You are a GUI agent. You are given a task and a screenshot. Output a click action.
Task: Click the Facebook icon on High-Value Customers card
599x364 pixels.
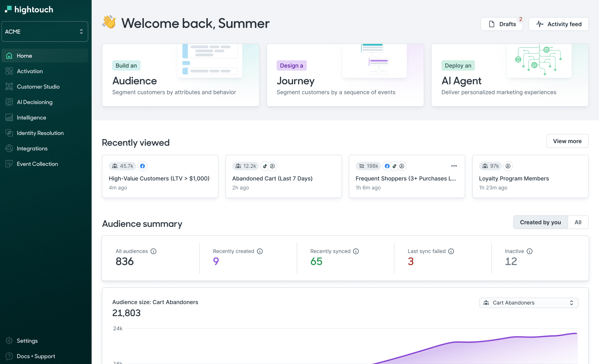click(143, 166)
